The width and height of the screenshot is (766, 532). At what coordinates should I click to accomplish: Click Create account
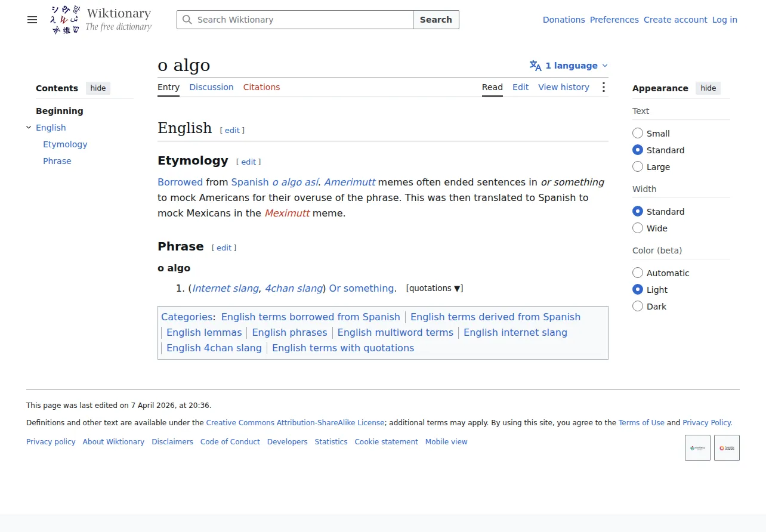[x=675, y=20]
